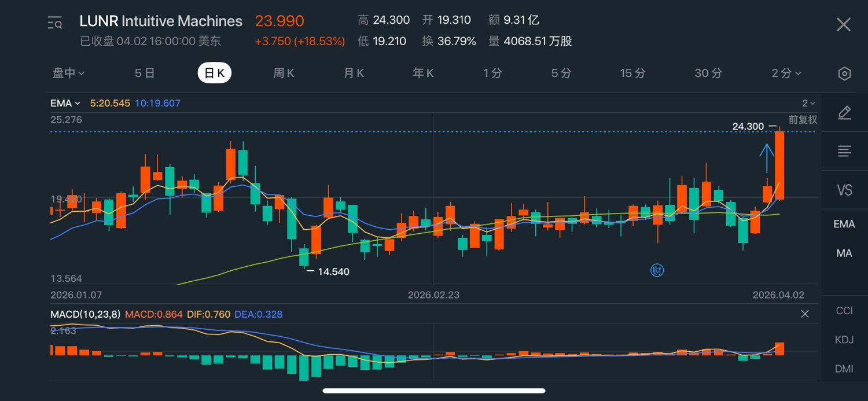The height and width of the screenshot is (401, 868).
Task: Open the chart count 2 dropdown
Action: click(808, 104)
